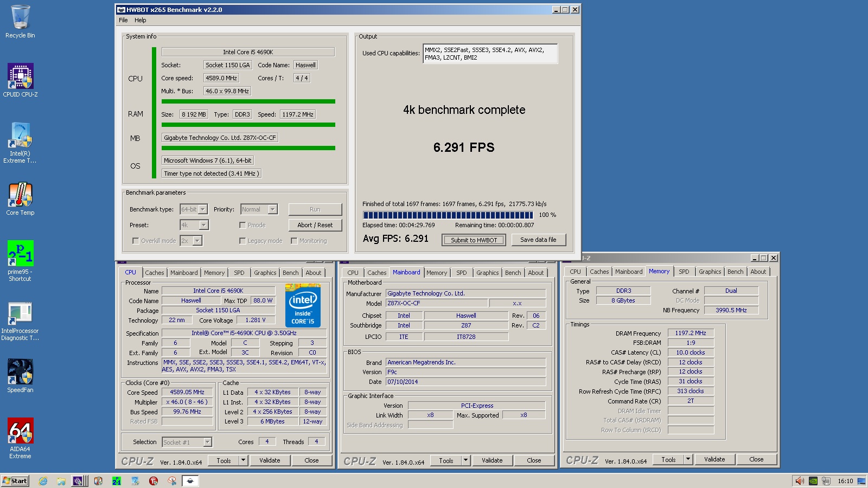Open Internet Explorer in the taskbar
This screenshot has width=868, height=488.
click(43, 481)
